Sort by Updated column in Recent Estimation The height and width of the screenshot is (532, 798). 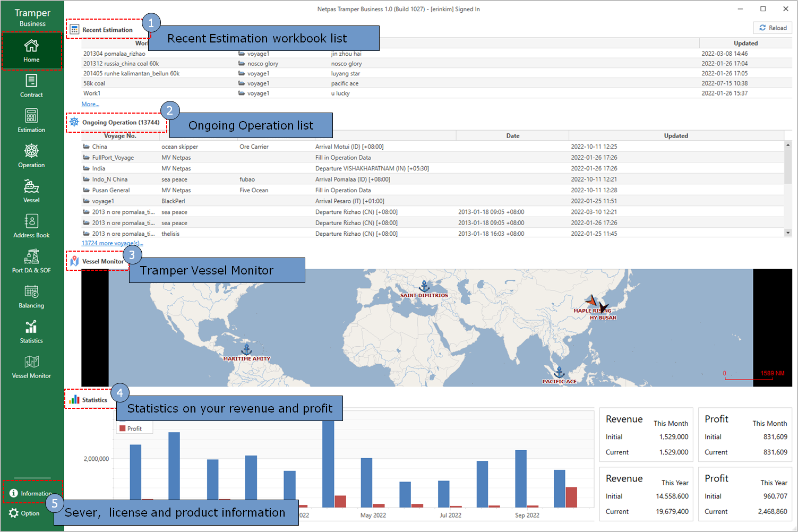[x=745, y=44]
